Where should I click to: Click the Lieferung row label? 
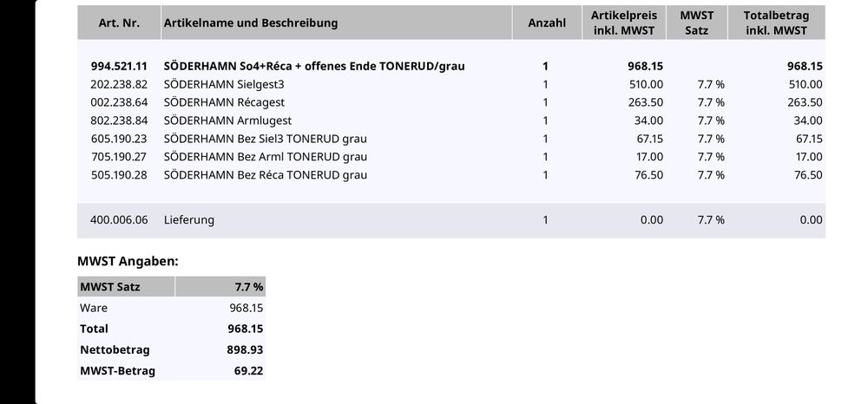pos(188,220)
